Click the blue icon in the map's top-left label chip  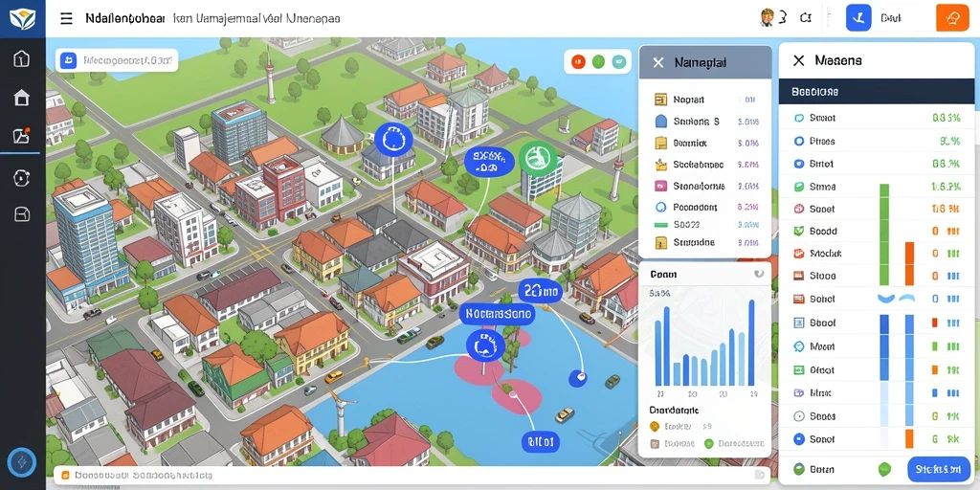(x=68, y=60)
